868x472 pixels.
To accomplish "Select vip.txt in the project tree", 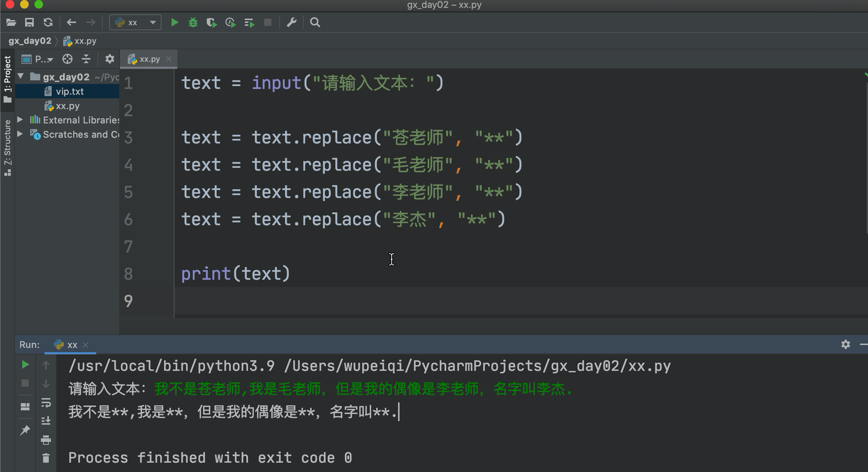I will 70,91.
